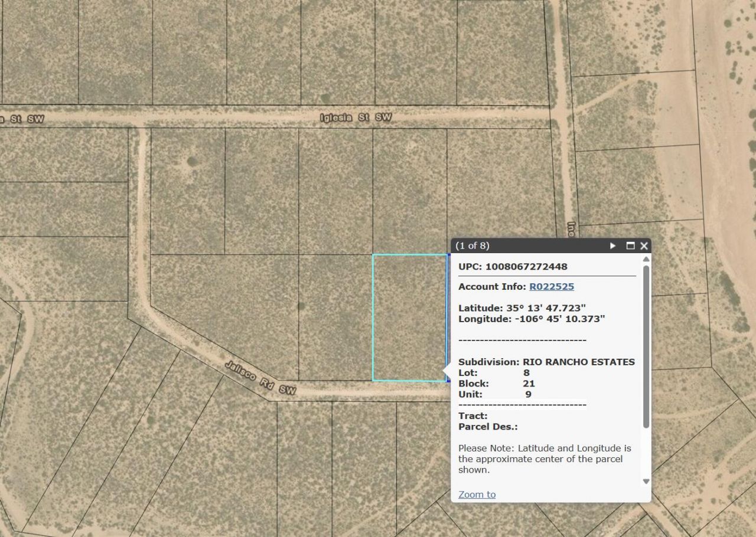Screen dimensions: 756x537
Task: Go to next feature in popup
Action: pos(612,246)
